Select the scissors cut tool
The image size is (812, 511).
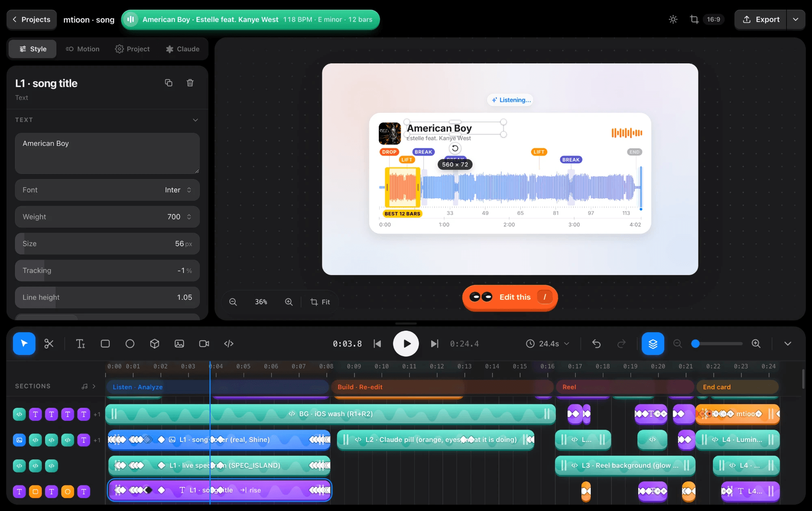(49, 344)
